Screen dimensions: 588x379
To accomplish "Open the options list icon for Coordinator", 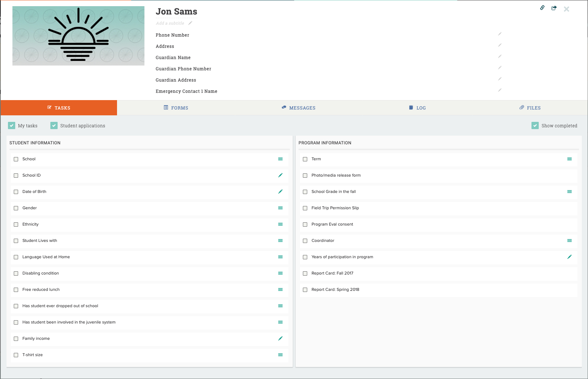I will pos(570,240).
